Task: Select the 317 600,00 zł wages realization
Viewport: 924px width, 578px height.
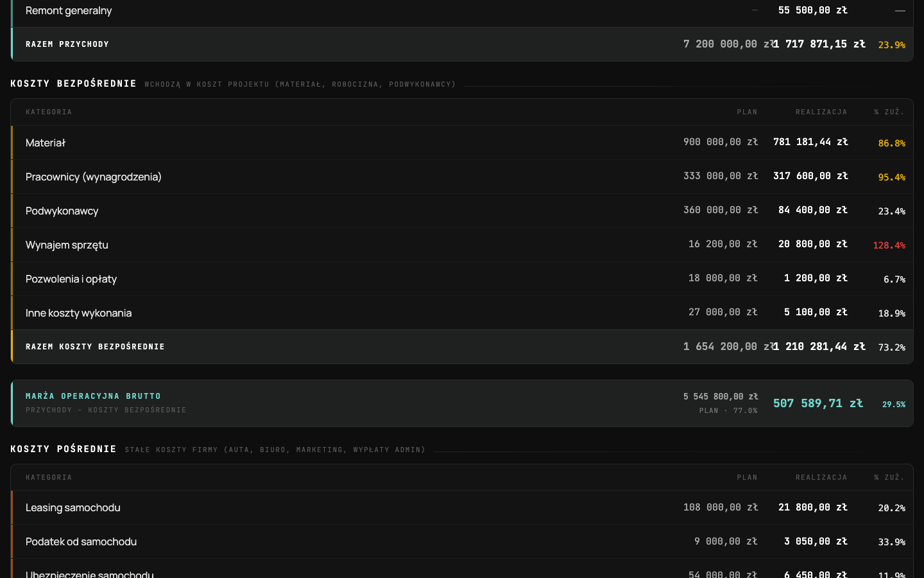Action: [810, 176]
